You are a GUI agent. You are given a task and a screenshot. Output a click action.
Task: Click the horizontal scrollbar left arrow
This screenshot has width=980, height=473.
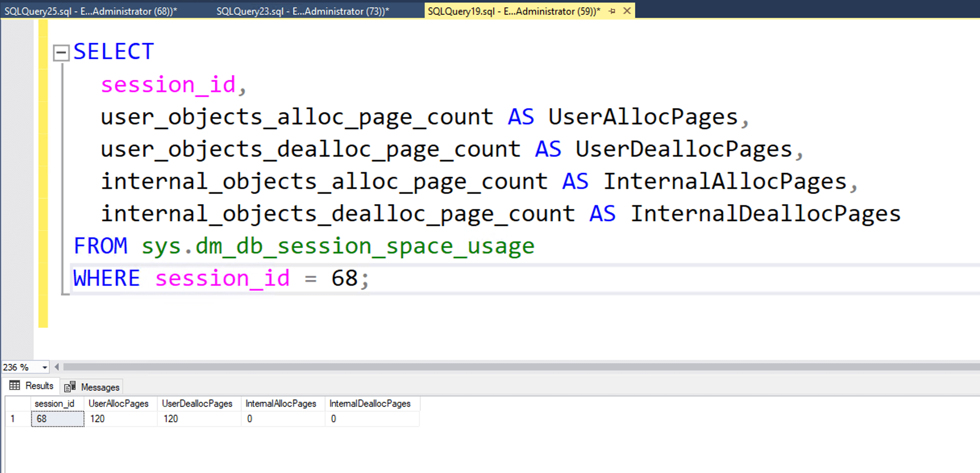[57, 367]
